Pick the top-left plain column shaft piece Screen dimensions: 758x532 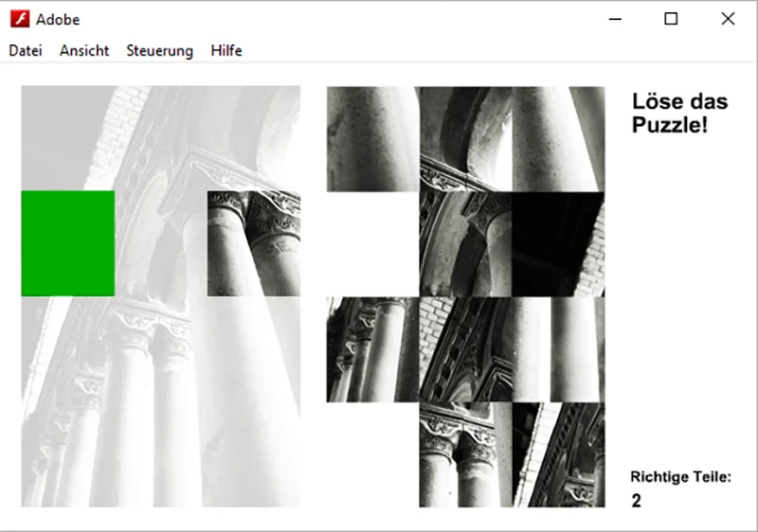point(372,139)
